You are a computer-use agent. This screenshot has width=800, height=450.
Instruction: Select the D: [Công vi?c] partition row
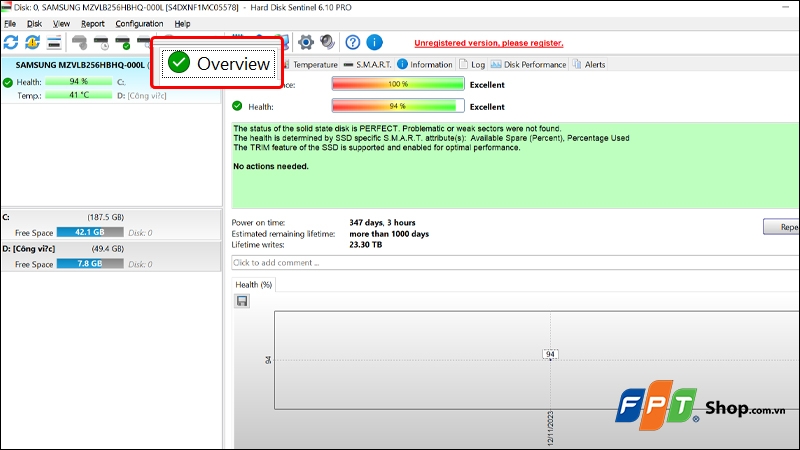click(111, 256)
